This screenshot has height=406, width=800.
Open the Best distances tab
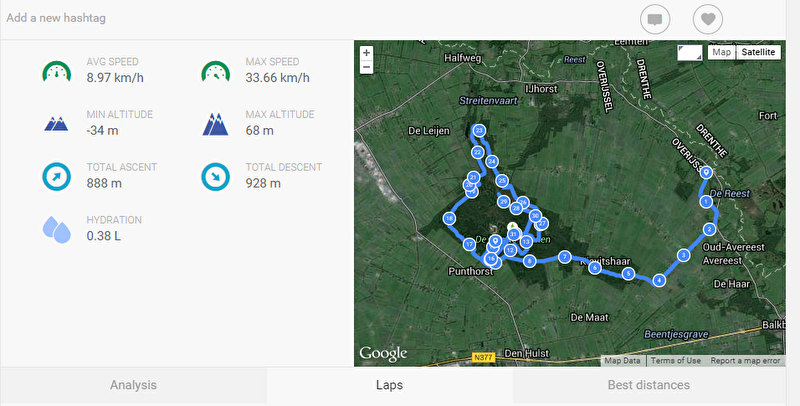(x=648, y=385)
